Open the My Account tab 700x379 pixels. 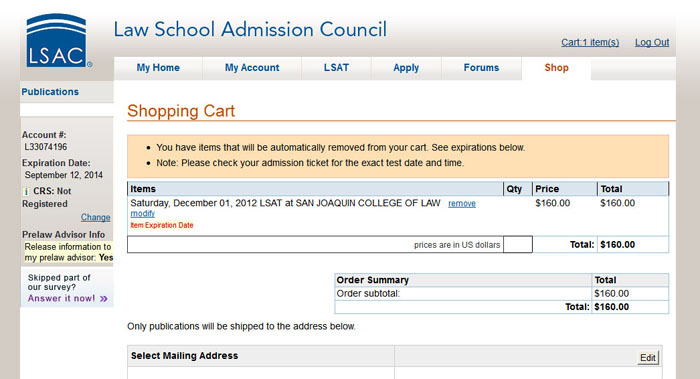pyautogui.click(x=252, y=68)
